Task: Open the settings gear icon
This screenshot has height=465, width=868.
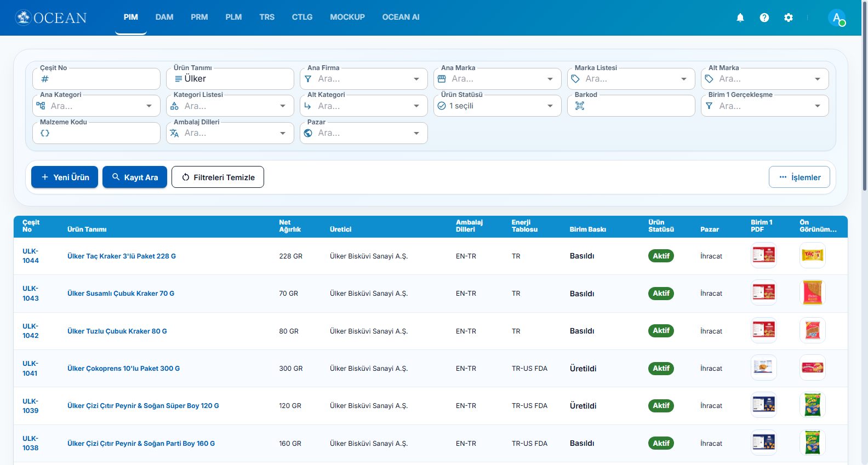Action: [789, 18]
